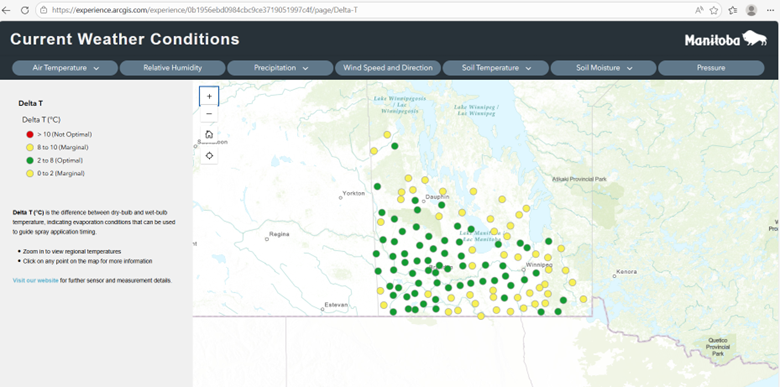Click the Winnipeg city label on map

[x=539, y=264]
